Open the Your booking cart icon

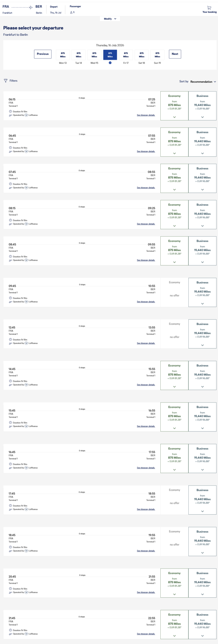tap(209, 8)
